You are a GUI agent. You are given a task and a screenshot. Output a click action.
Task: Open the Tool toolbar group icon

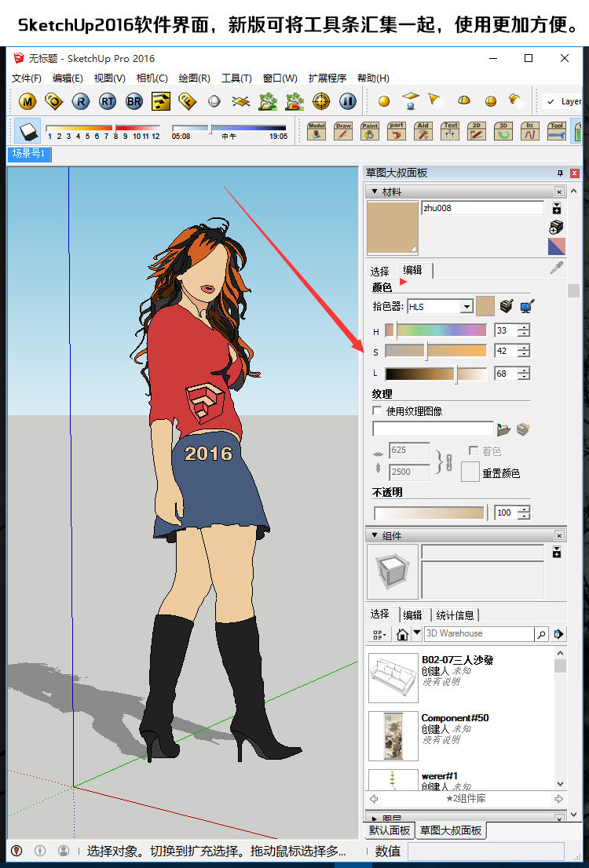point(556,131)
